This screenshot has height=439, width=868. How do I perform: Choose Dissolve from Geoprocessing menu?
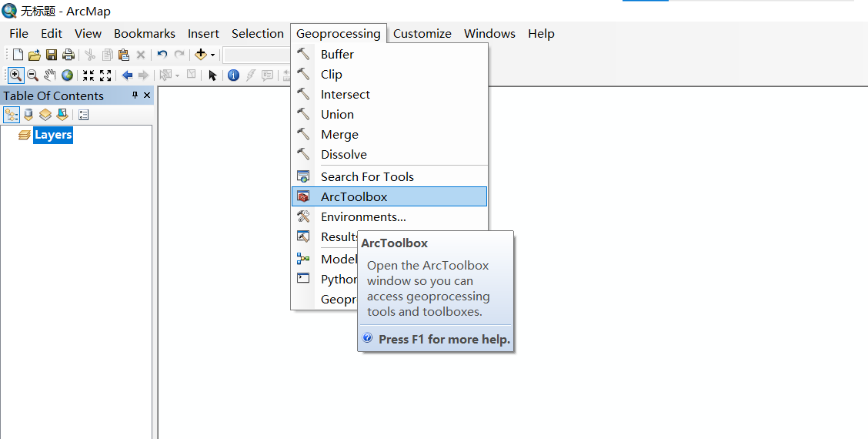coord(389,154)
